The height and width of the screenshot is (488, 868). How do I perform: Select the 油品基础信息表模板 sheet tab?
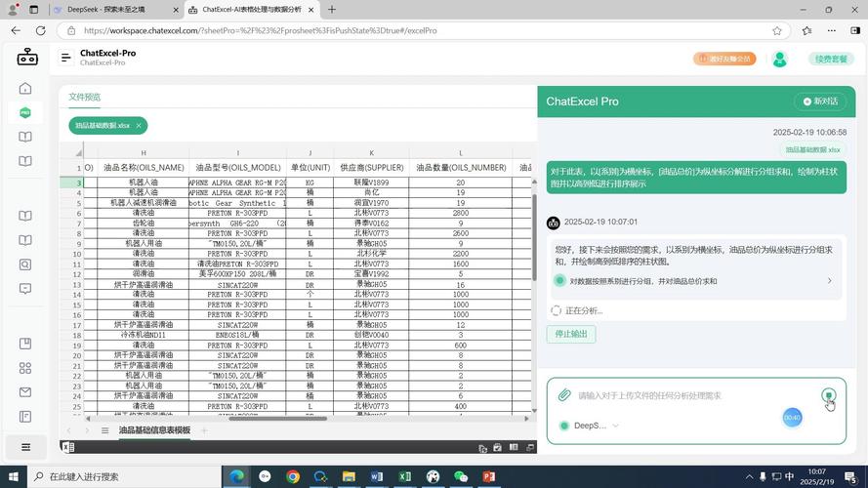coord(154,430)
